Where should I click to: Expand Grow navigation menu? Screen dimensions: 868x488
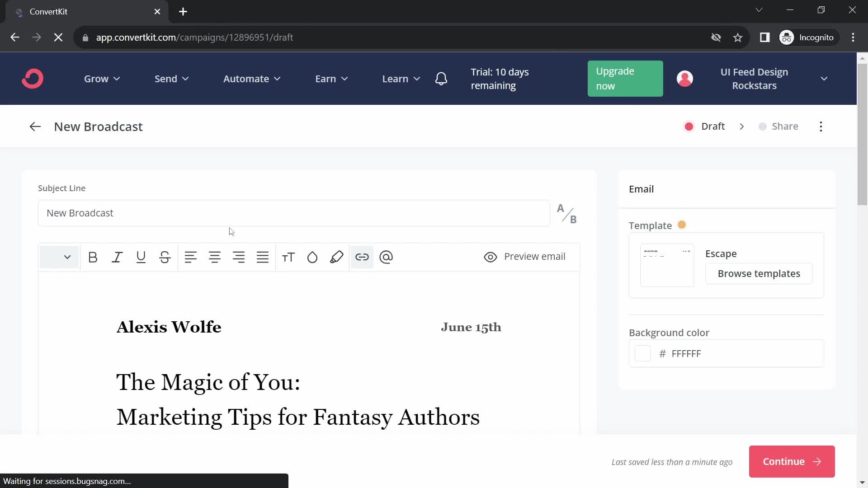coord(102,78)
